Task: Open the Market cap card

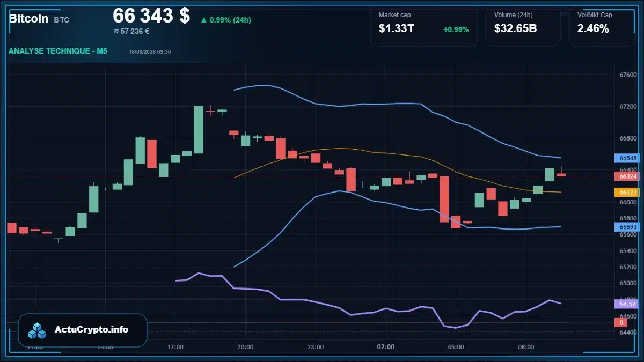Action: (423, 26)
